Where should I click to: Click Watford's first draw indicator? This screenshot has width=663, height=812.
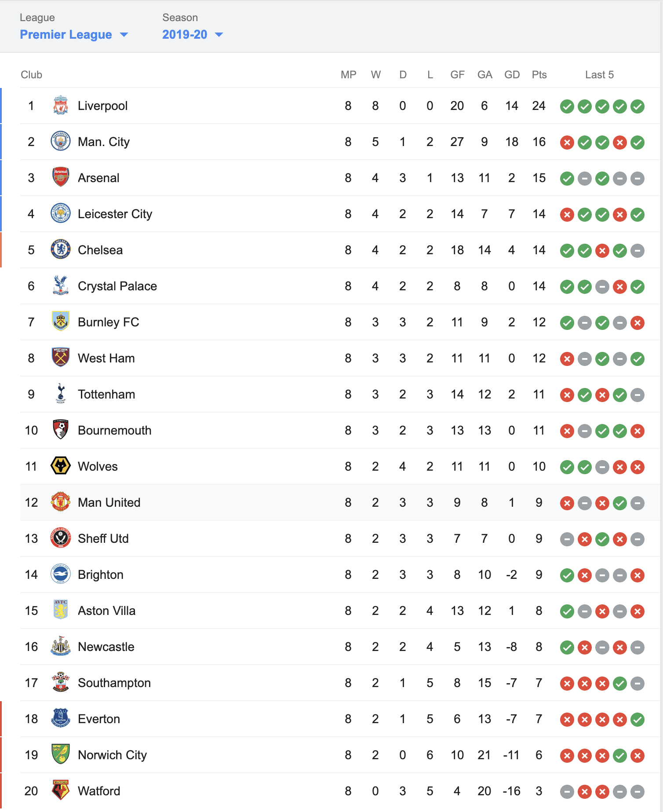(567, 792)
